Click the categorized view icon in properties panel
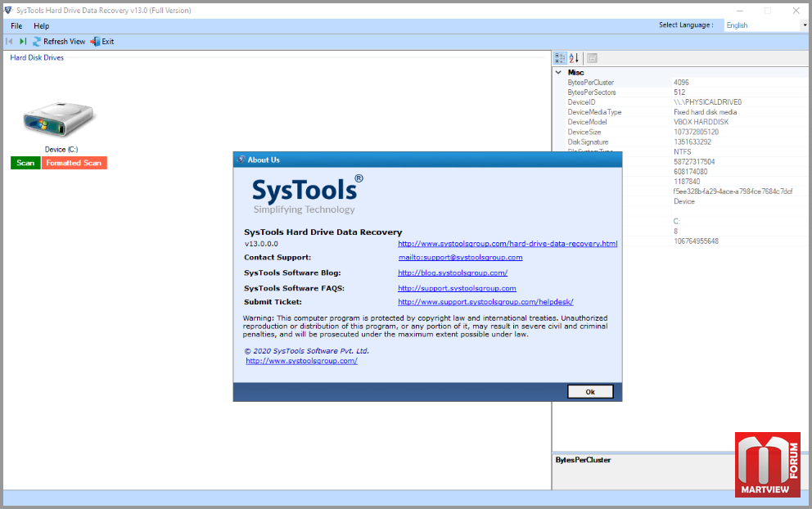This screenshot has height=509, width=812. pyautogui.click(x=560, y=58)
